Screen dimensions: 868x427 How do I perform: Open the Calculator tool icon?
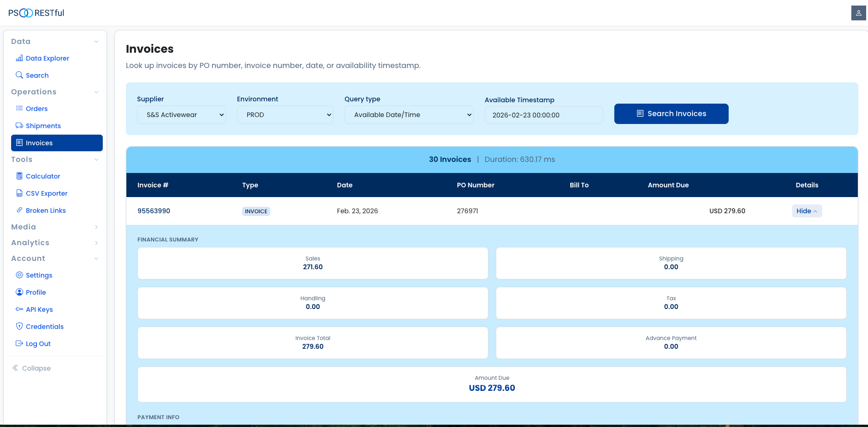pos(19,176)
